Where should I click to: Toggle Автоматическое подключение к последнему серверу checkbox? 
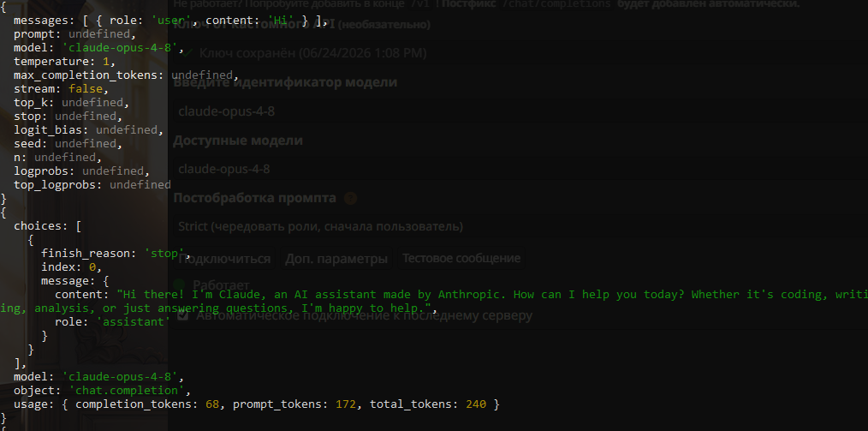click(182, 316)
